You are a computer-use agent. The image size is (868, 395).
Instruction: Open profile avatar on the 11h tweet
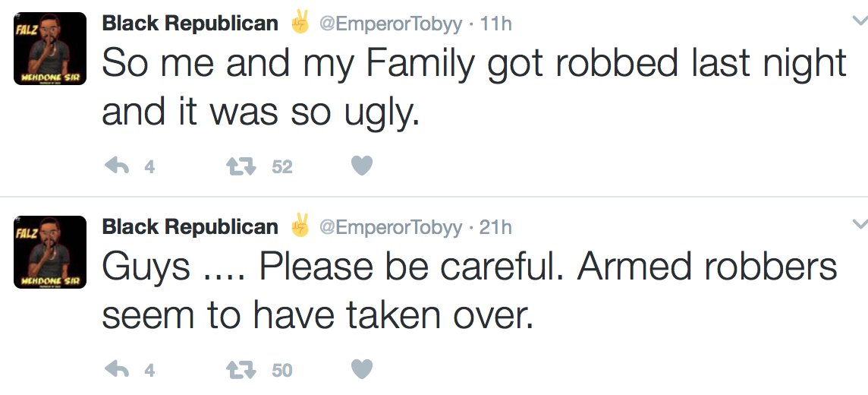pos(50,49)
